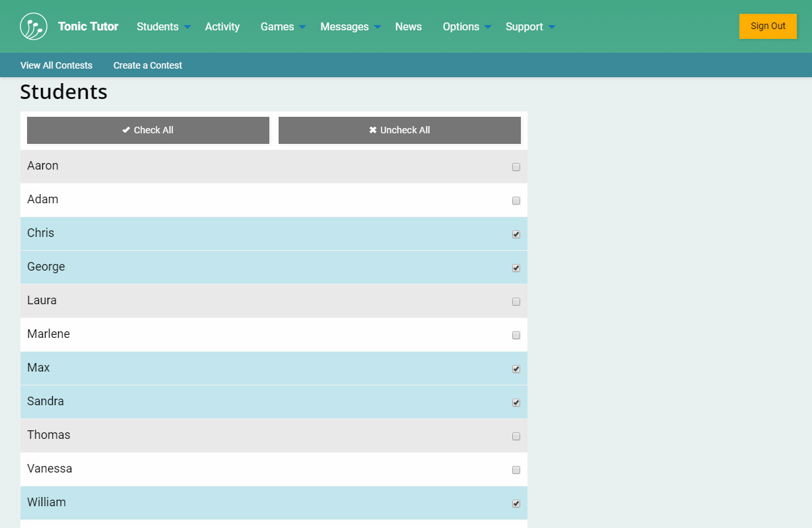Enable the checkbox for Laura

coord(516,302)
